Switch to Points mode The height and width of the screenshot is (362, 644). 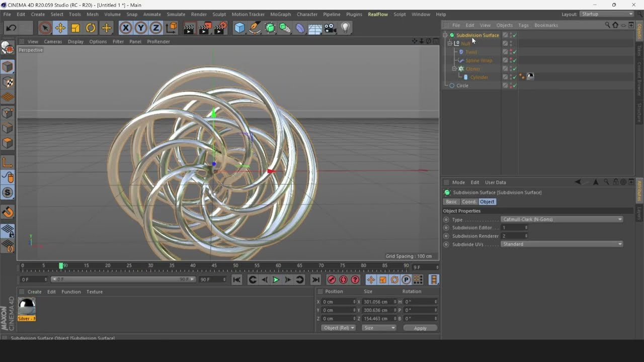8,113
